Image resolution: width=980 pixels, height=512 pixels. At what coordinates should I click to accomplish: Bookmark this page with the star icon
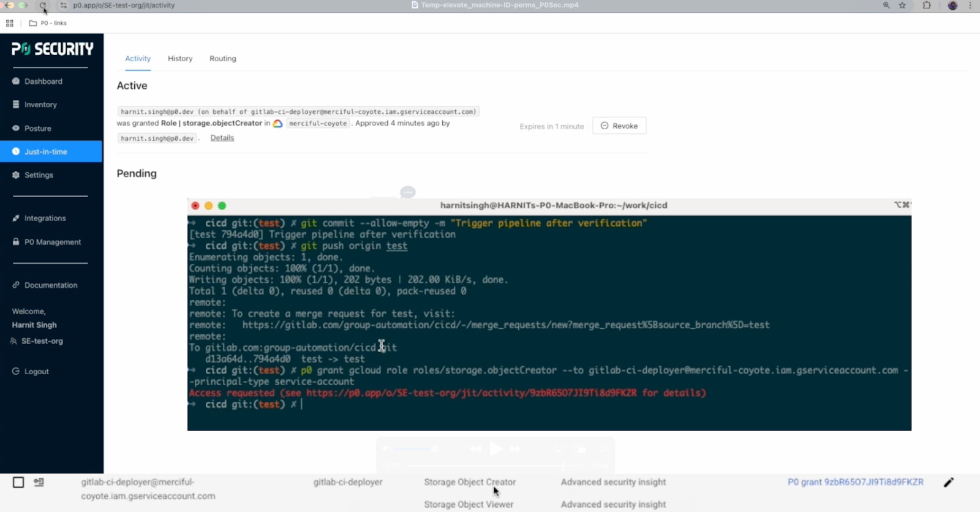click(902, 5)
